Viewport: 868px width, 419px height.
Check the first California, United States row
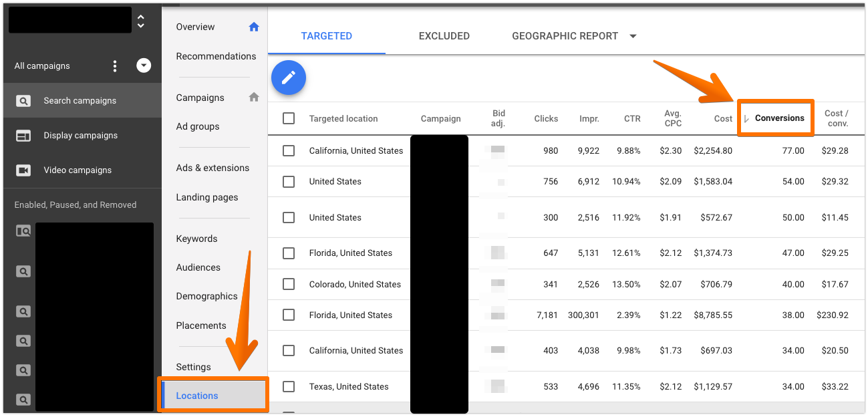289,151
